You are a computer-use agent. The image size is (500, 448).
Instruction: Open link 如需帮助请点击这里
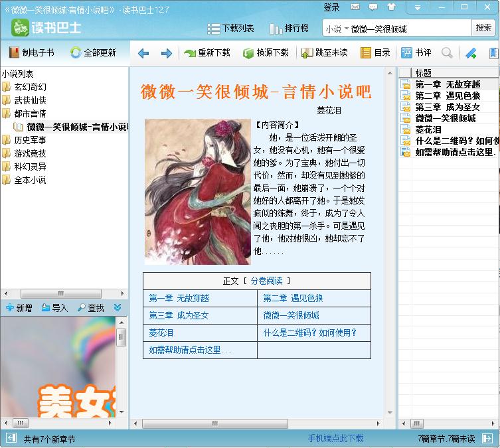[191, 350]
